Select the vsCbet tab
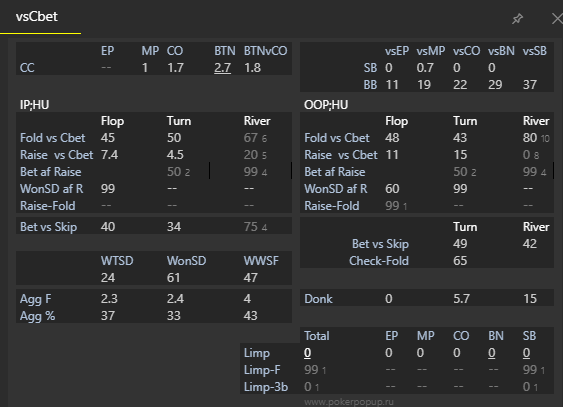Screen dimensions: 563x407 [37, 17]
